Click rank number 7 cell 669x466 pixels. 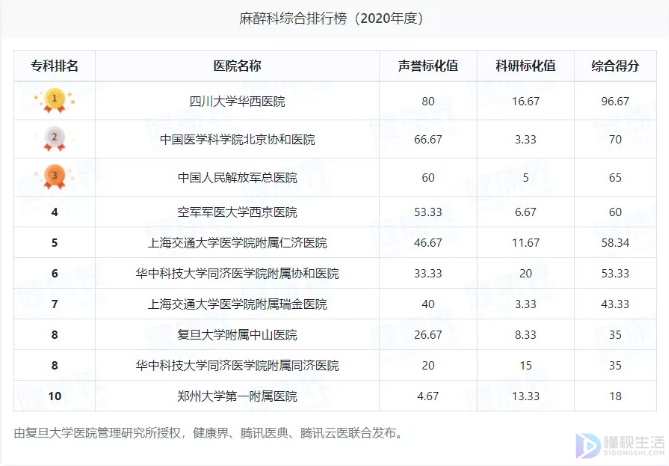[x=55, y=304]
